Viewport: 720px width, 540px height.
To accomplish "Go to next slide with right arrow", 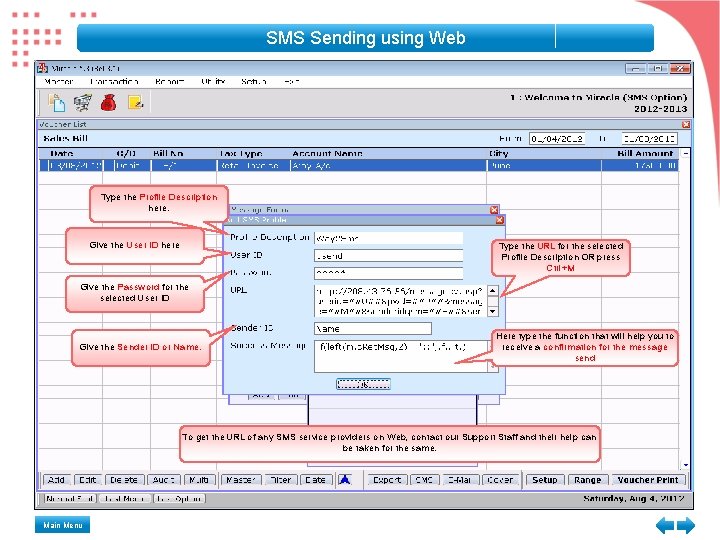I will click(686, 525).
